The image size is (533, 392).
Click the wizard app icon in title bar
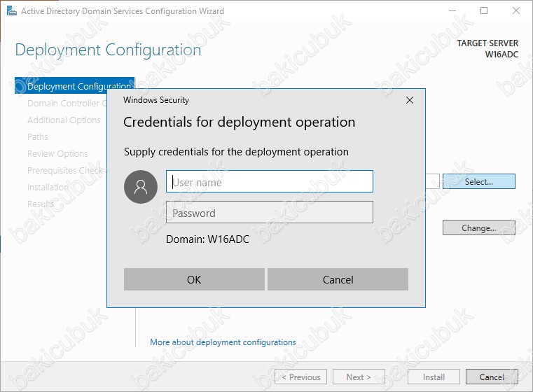pos(12,11)
